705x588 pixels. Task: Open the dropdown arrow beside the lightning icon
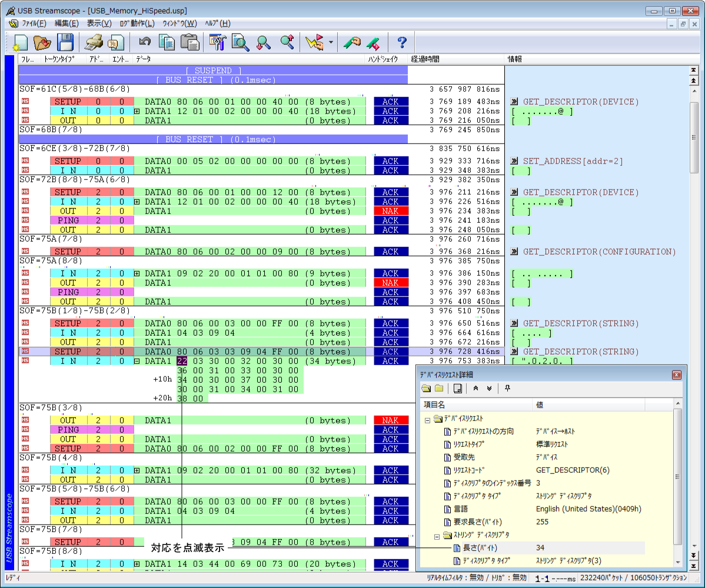tap(331, 43)
